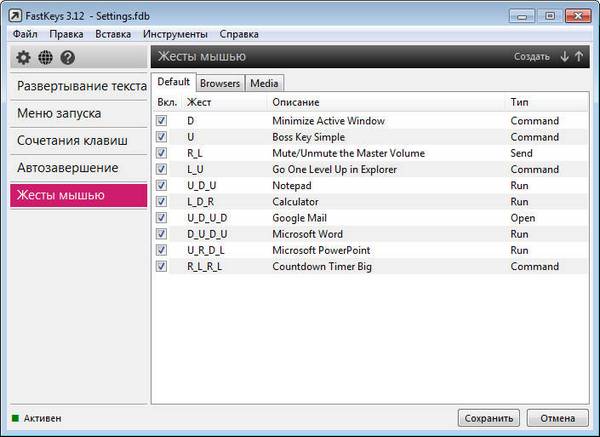The height and width of the screenshot is (437, 600).
Task: Open the Файл menu
Action: [26, 34]
